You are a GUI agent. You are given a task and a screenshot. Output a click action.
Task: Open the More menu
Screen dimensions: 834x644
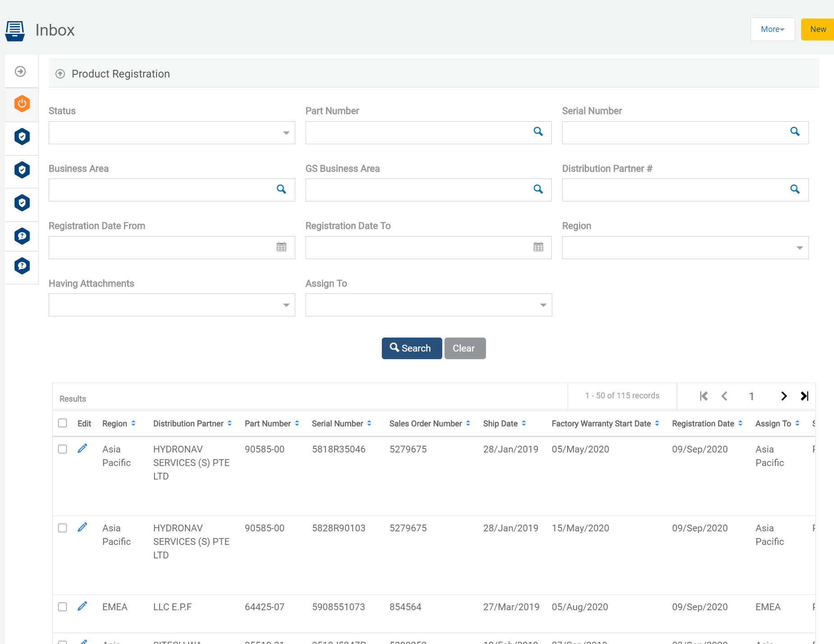[x=772, y=29]
